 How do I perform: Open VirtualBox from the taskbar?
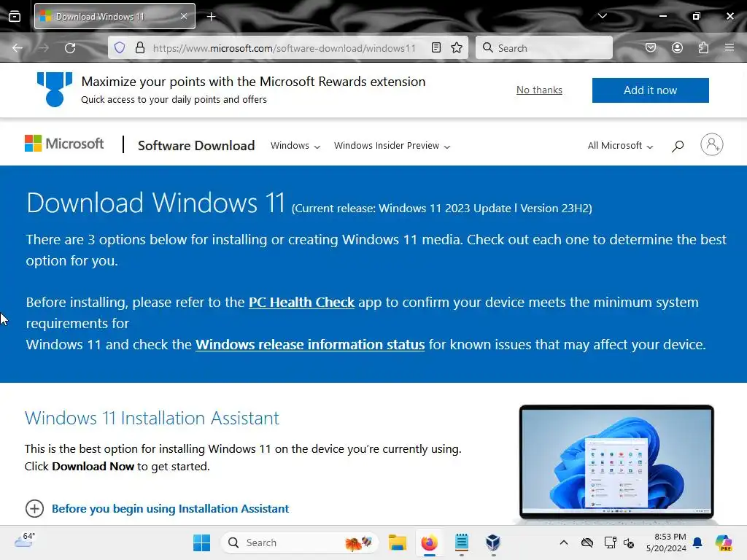[493, 542]
